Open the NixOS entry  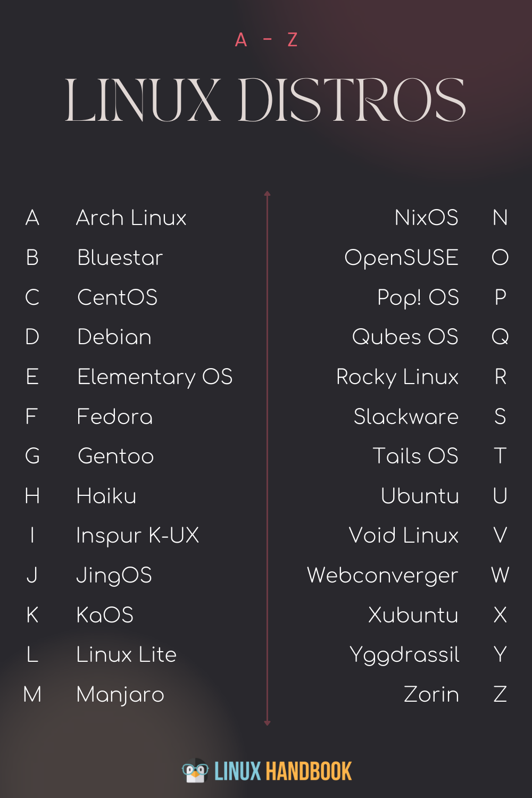[x=426, y=218]
